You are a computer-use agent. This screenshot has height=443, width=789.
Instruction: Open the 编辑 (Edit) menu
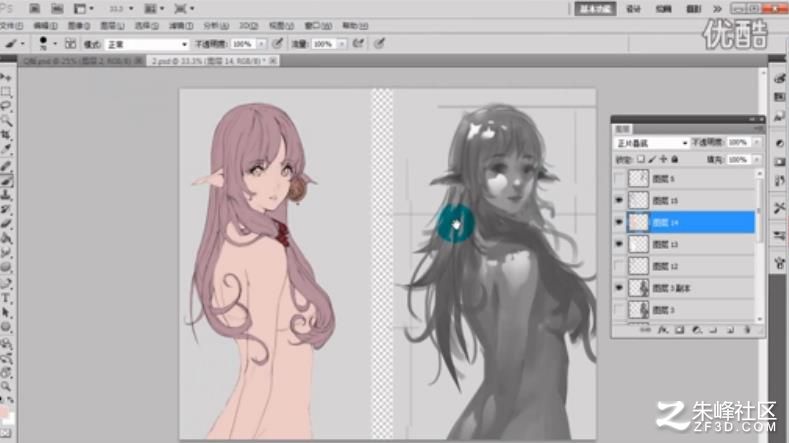point(45,25)
